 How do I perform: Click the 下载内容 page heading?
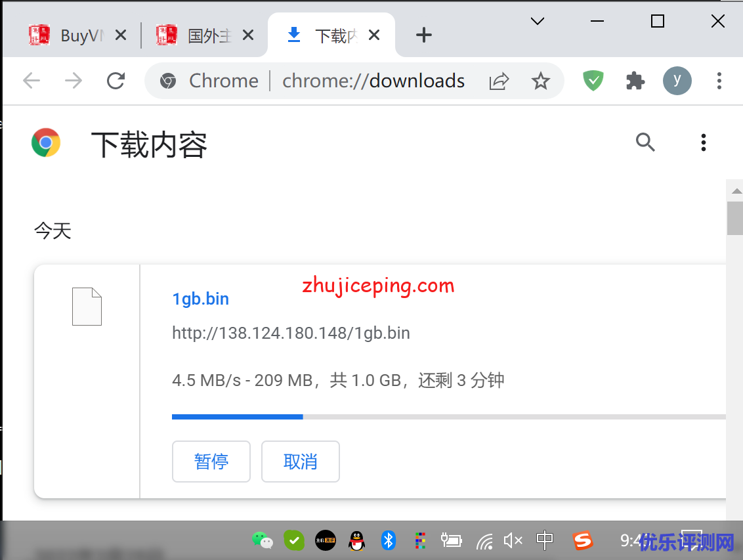coord(149,144)
